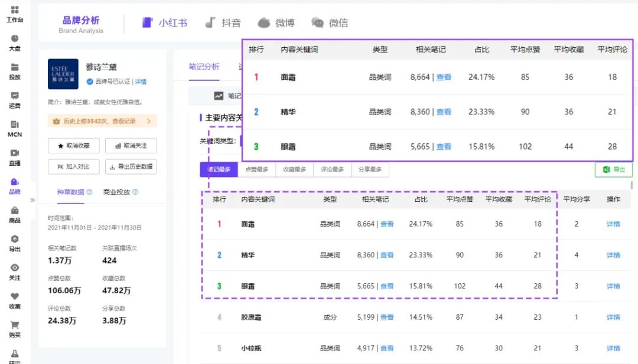
Task: Click 查看 link in the 眼霜 row
Action: click(387, 286)
